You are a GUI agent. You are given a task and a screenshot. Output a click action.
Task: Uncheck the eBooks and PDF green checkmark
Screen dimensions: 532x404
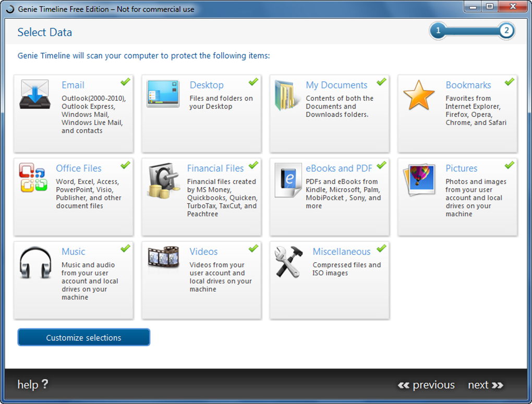tap(381, 165)
